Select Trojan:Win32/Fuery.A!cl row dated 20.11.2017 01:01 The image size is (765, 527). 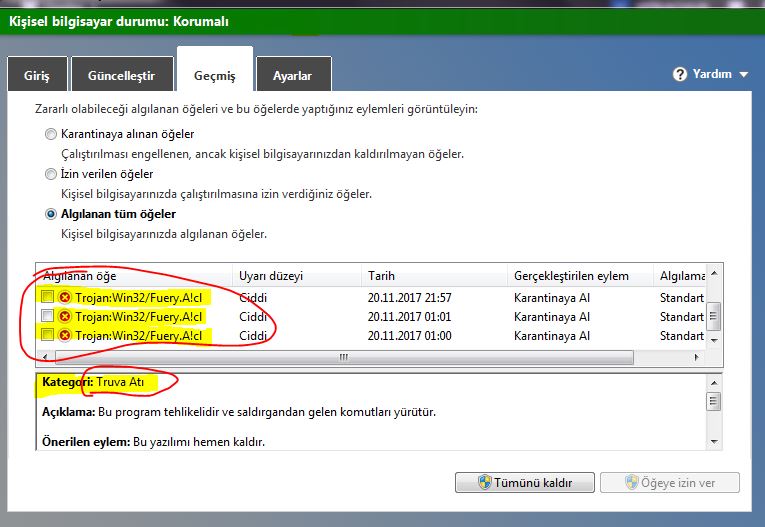coord(372,316)
